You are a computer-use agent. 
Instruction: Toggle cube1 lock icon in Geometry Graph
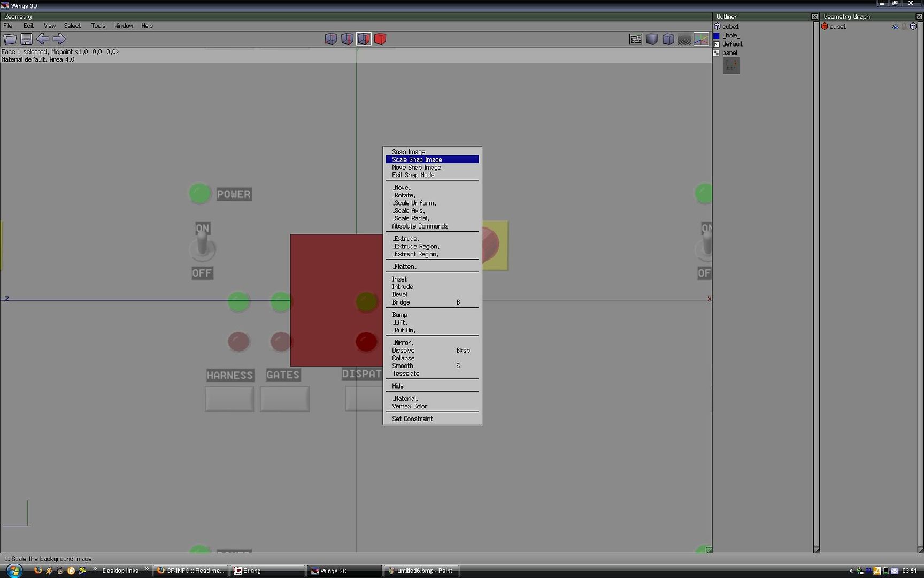pyautogui.click(x=904, y=26)
